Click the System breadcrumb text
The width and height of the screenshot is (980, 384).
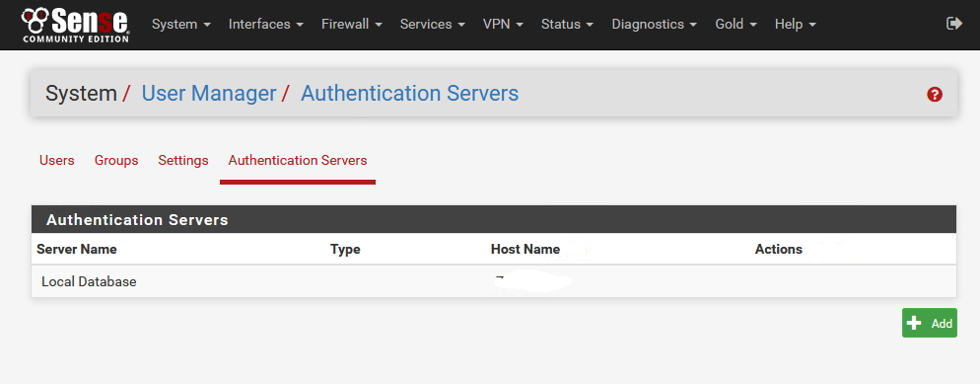pos(81,93)
